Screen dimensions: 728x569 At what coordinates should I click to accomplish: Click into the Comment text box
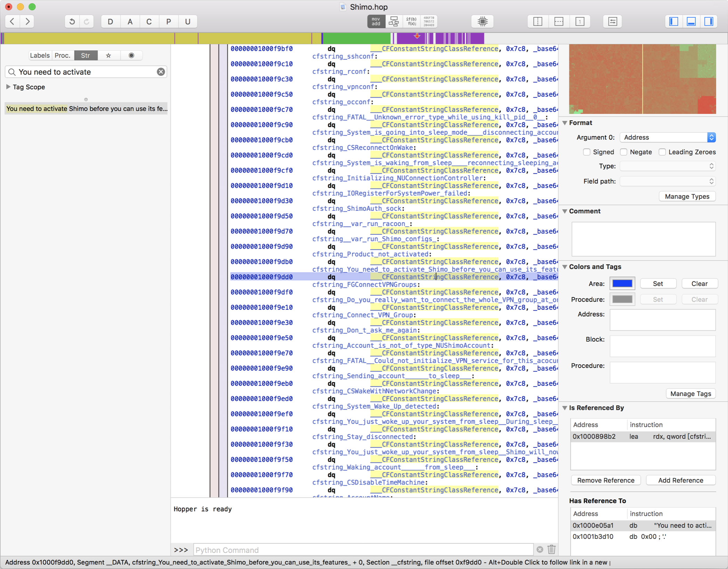[x=644, y=239]
